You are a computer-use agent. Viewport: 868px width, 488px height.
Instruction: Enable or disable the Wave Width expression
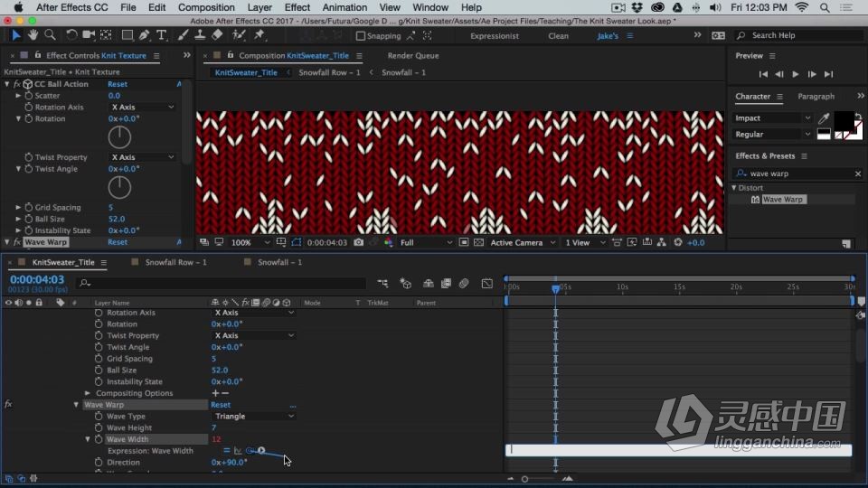point(226,451)
